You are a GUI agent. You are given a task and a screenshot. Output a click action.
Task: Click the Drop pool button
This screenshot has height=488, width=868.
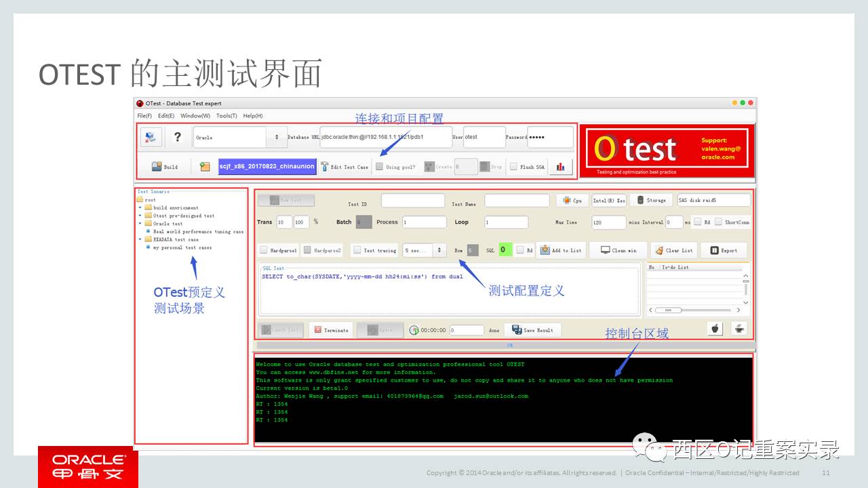(x=492, y=167)
